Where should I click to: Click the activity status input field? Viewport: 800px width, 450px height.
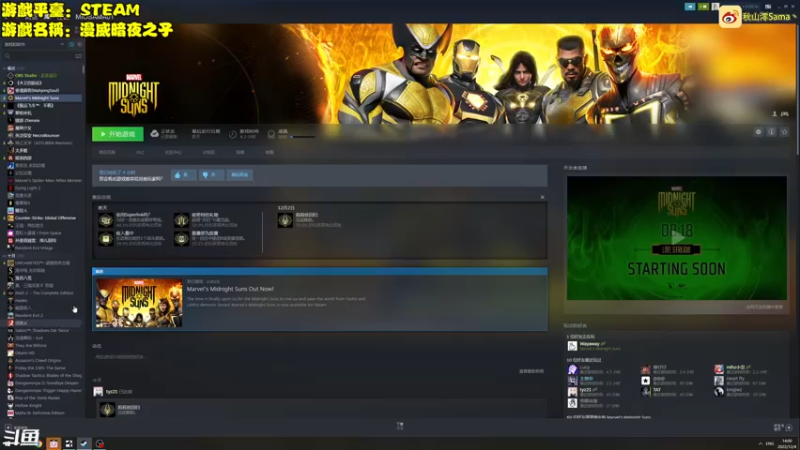point(320,357)
